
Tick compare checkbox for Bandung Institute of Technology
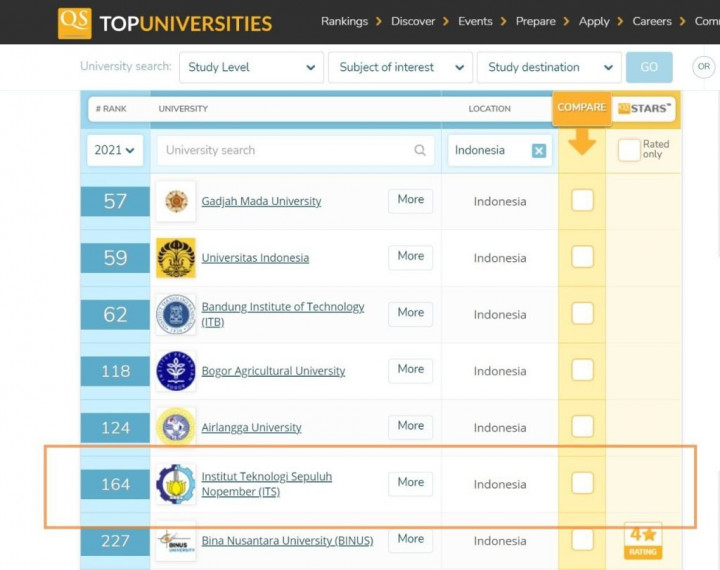click(582, 313)
